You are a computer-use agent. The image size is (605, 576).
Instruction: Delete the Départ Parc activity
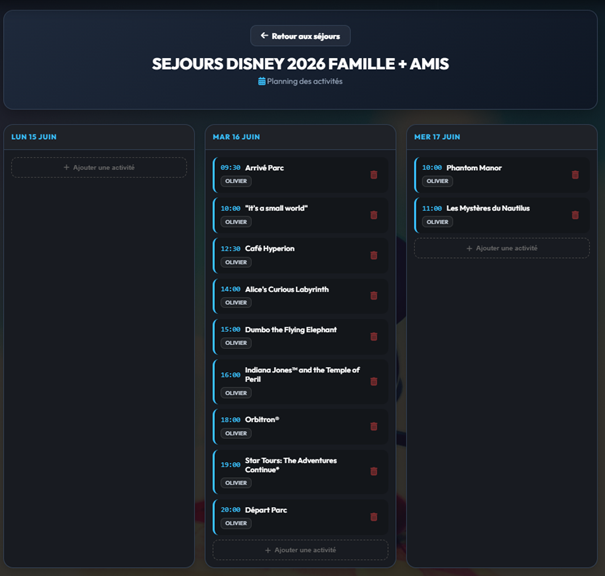(374, 517)
